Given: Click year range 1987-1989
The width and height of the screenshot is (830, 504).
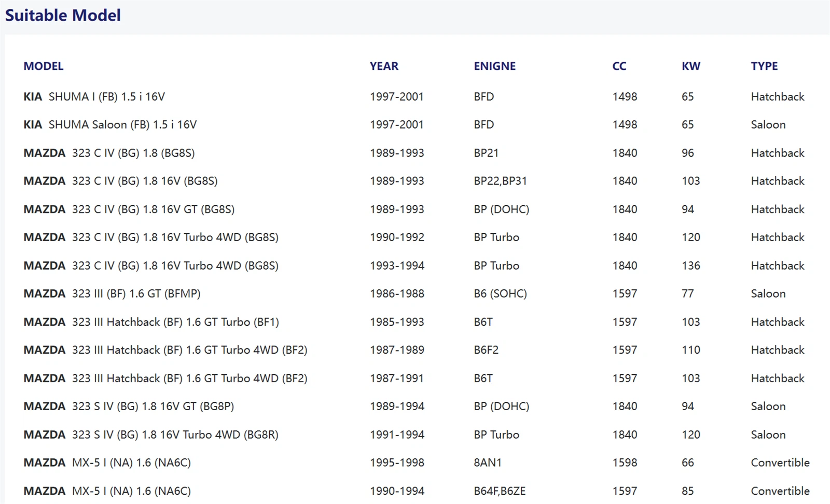Looking at the screenshot, I should 397,350.
